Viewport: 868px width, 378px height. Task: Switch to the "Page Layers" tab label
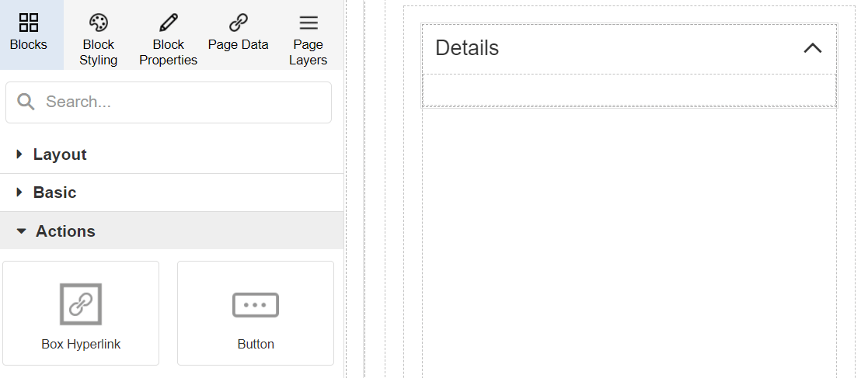click(x=309, y=52)
